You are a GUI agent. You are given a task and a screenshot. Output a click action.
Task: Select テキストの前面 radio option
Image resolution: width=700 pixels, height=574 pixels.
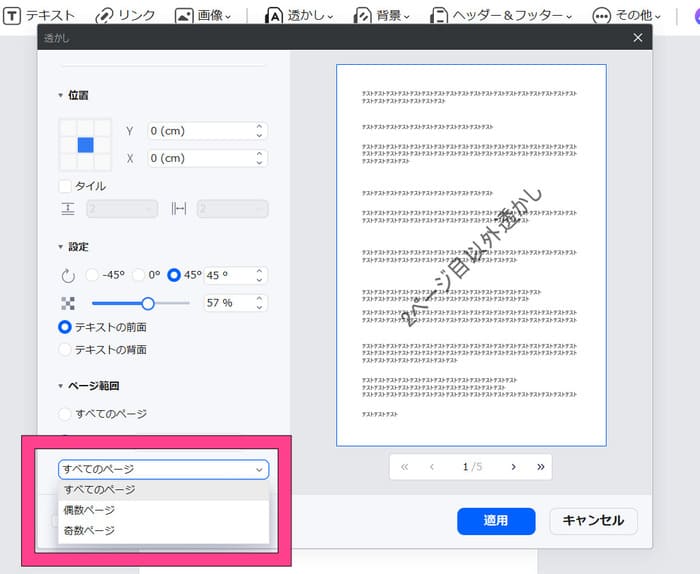click(x=65, y=327)
